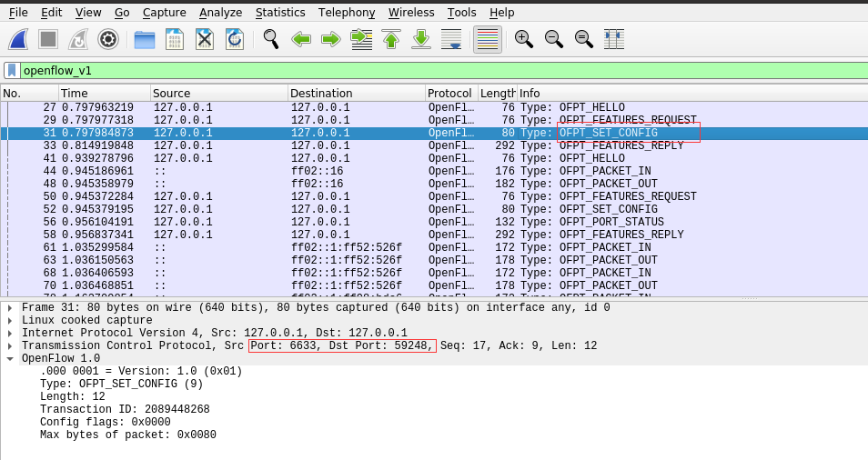Expand Transmission Control Protocol section
This screenshot has width=868, height=460.
coord(10,345)
